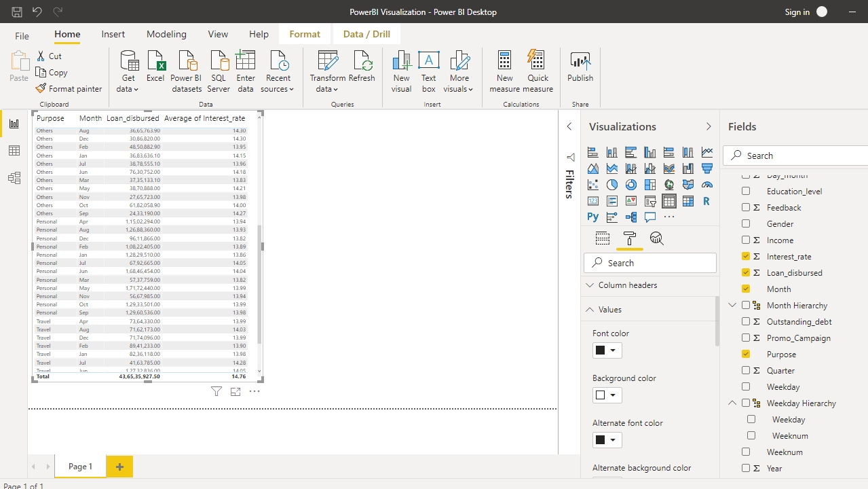Add a new page with plus button
868x489 pixels.
119,467
